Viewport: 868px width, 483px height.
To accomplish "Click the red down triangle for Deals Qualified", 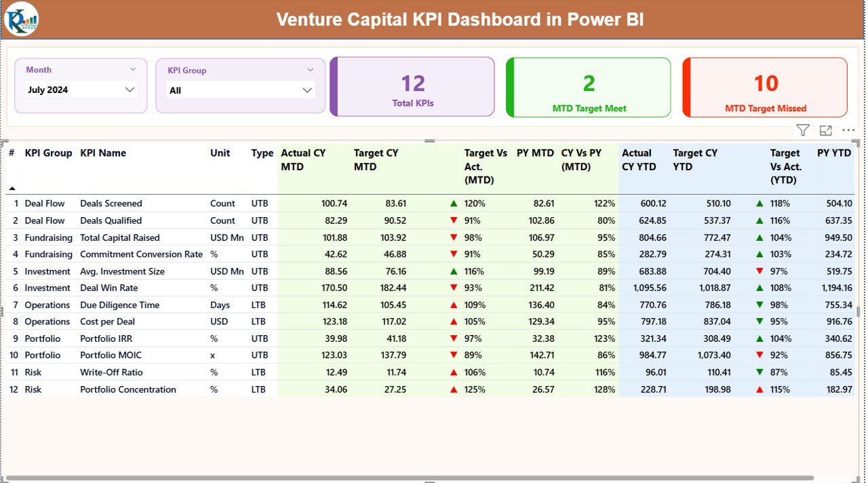I will pyautogui.click(x=454, y=220).
